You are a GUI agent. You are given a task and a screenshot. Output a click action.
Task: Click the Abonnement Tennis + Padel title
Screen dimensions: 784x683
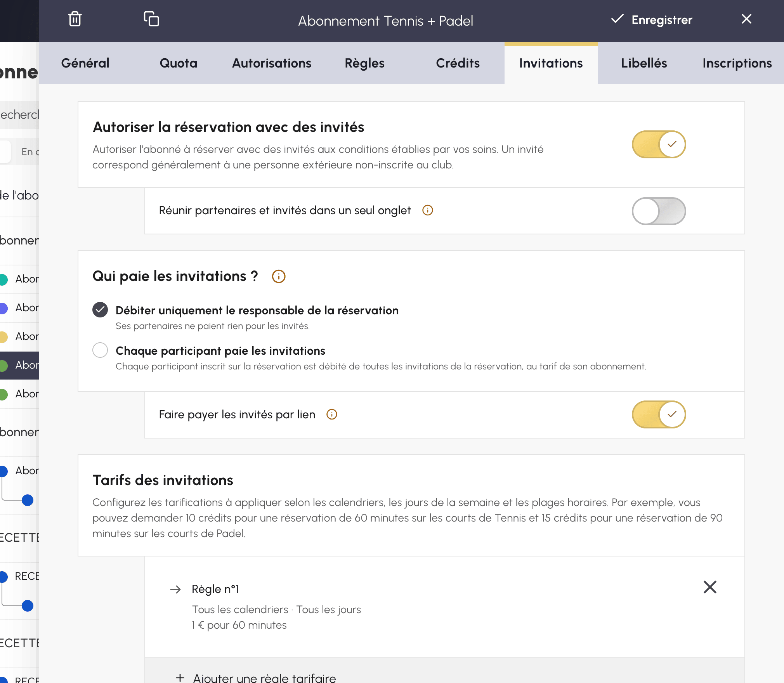tap(385, 21)
